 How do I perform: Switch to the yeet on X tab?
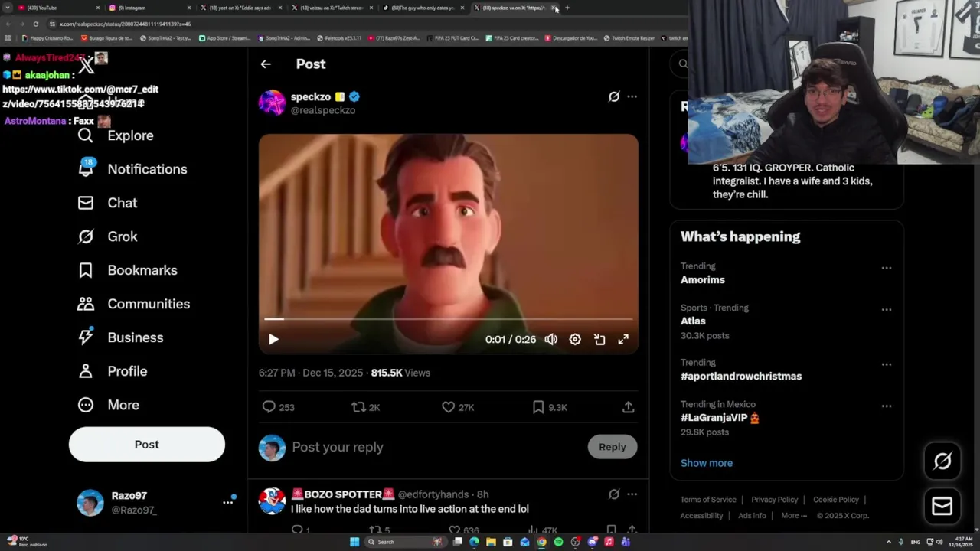[x=240, y=8]
